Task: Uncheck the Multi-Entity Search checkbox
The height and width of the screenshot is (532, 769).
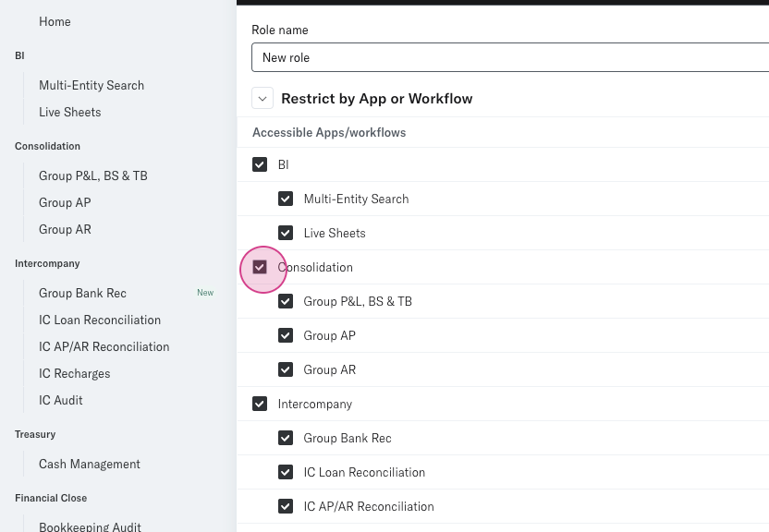Action: pos(286,199)
